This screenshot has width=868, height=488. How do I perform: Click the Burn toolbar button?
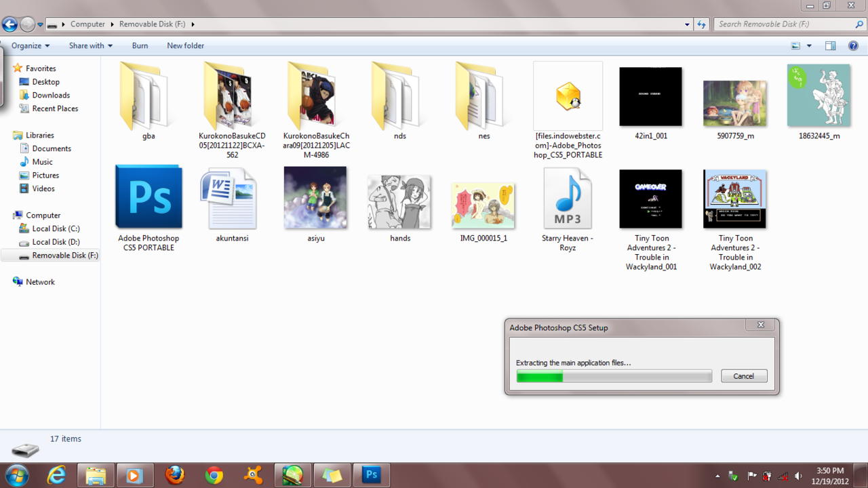coord(140,45)
